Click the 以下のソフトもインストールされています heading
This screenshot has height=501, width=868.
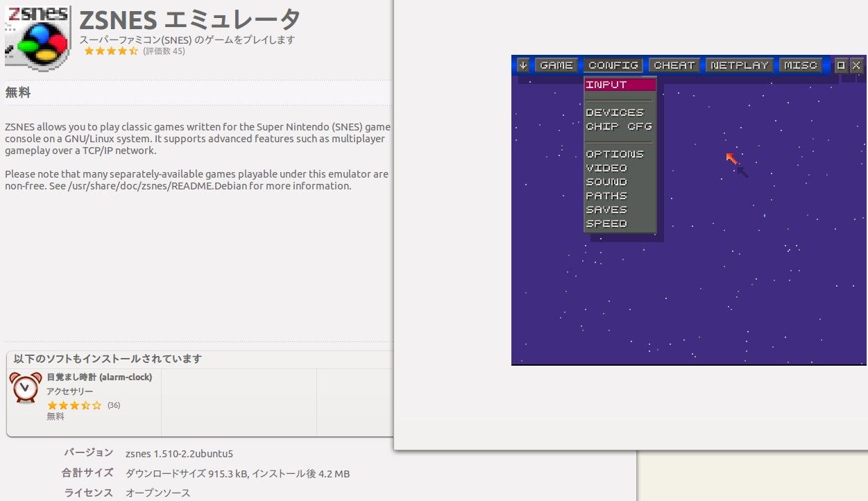[x=108, y=359]
